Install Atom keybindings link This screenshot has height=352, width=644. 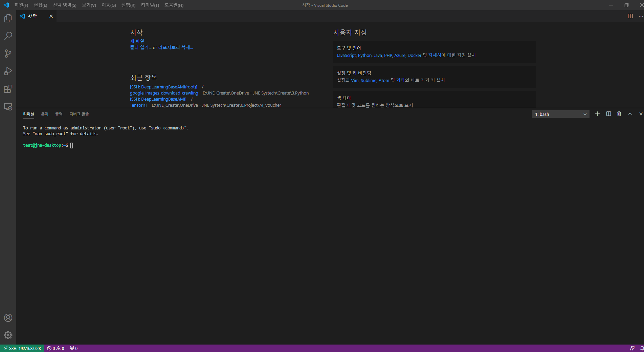pyautogui.click(x=384, y=81)
